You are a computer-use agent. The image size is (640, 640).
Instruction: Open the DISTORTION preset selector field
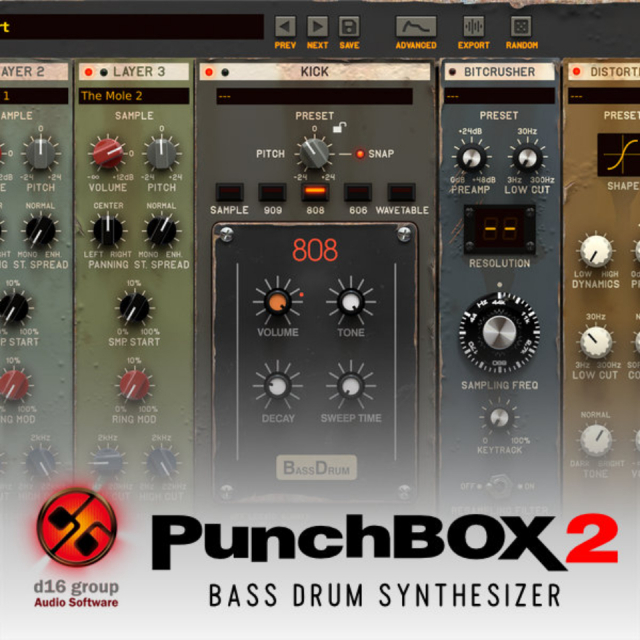coord(604,96)
